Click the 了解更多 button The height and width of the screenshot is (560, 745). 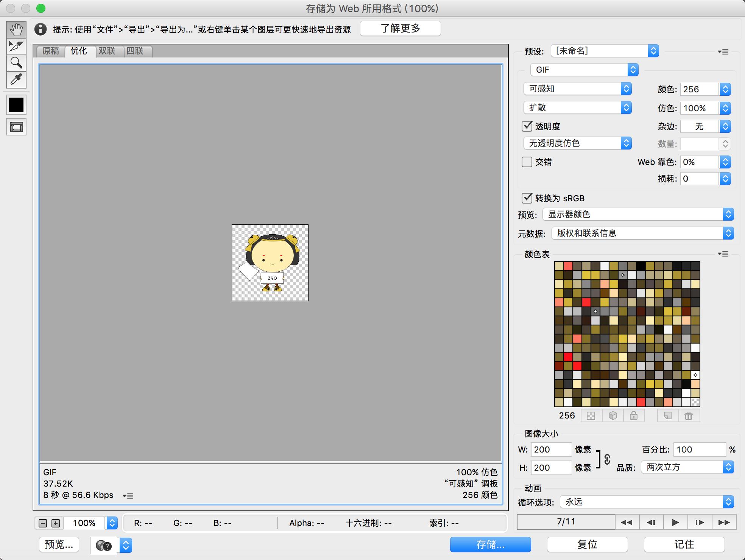[400, 28]
